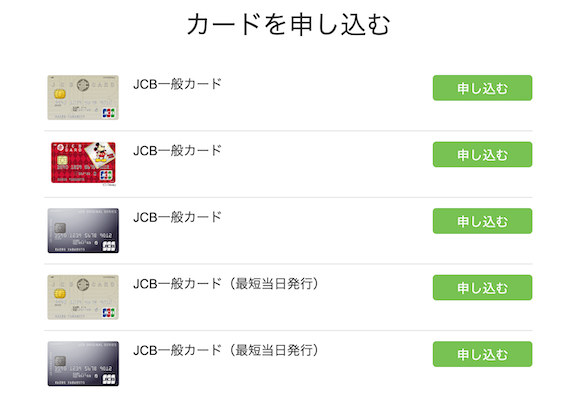The height and width of the screenshot is (405, 570).
Task: Click JCB一般カード text beside the Mickey card
Action: 177,151
